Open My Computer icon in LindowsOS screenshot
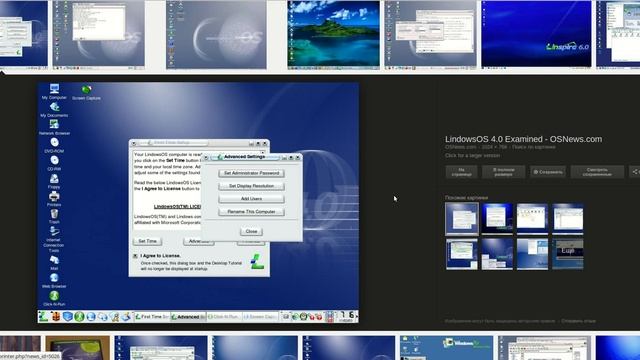This screenshot has height=360, width=640. coord(54,91)
